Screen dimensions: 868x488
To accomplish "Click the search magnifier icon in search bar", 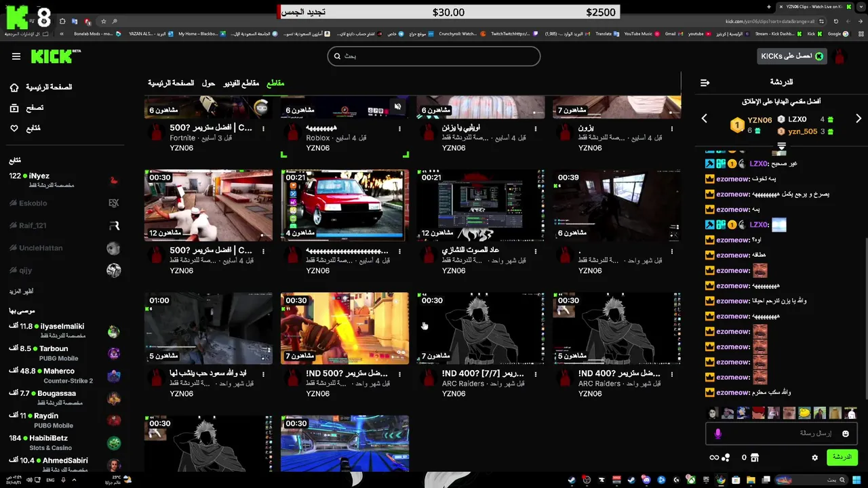I will [x=337, y=56].
